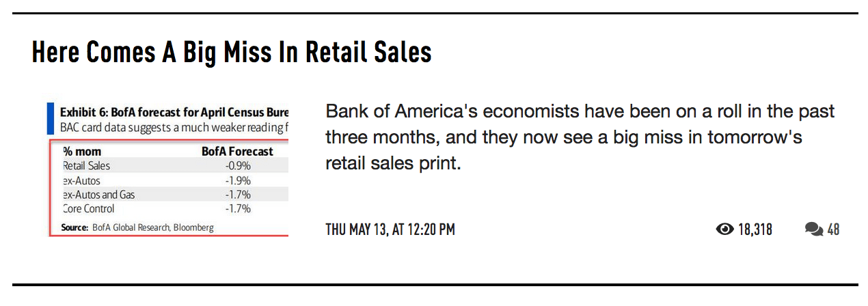Click the blue bar beside the Exhibit title
This screenshot has height=306, width=868.
(50, 118)
